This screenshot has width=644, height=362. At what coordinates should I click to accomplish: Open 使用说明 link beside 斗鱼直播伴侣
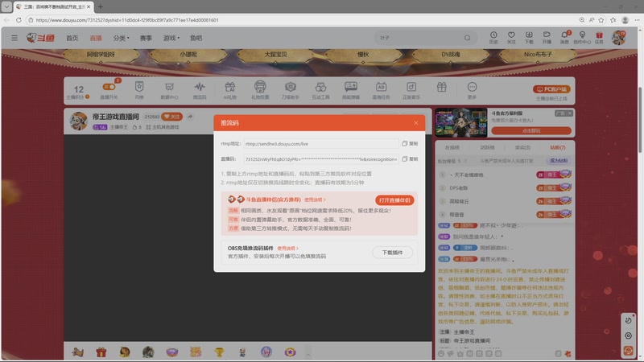click(x=315, y=200)
